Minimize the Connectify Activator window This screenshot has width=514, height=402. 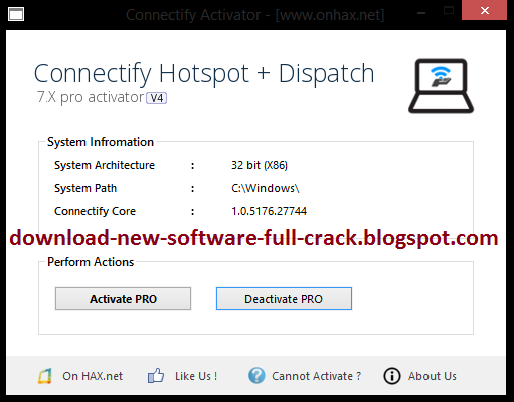(421, 13)
